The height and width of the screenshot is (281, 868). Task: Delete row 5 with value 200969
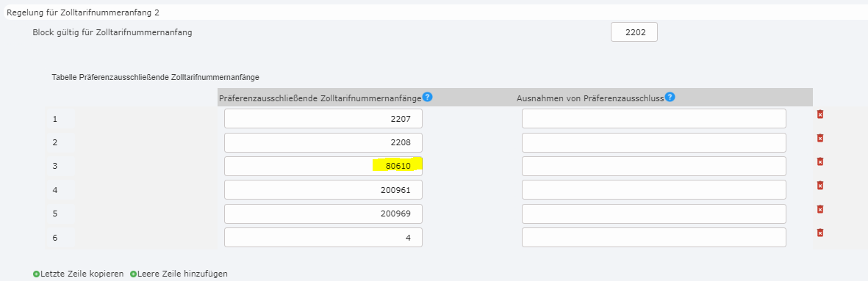(x=820, y=209)
